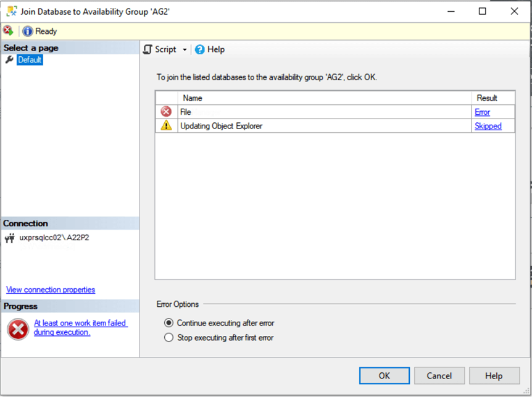Image resolution: width=532 pixels, height=397 pixels.
Task: Click the server connection icon
Action: coord(10,238)
